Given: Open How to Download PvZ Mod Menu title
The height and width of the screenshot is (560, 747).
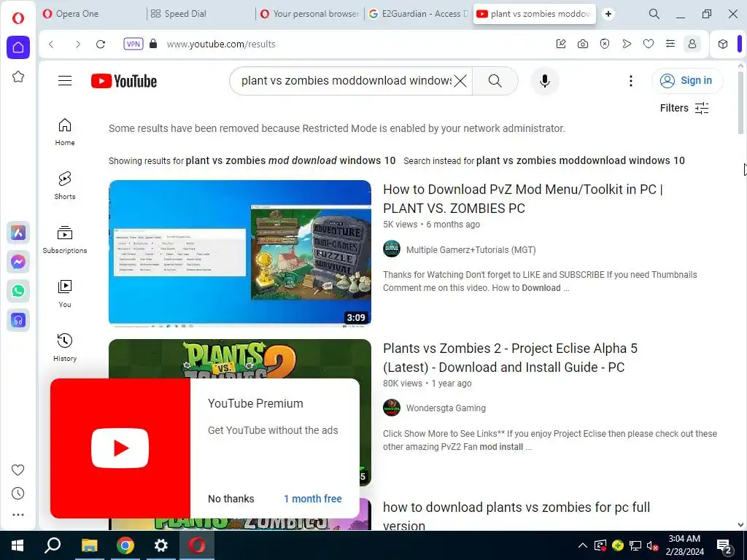Looking at the screenshot, I should (x=522, y=198).
